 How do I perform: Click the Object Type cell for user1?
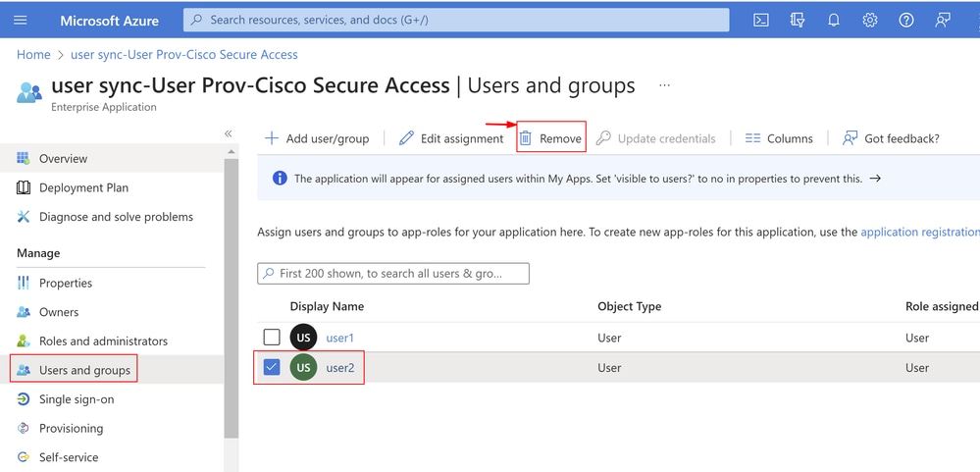coord(609,338)
